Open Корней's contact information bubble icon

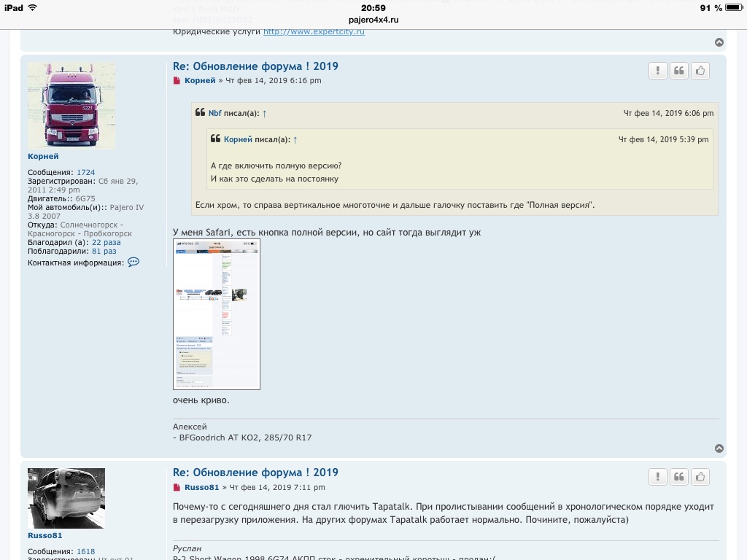click(x=133, y=262)
